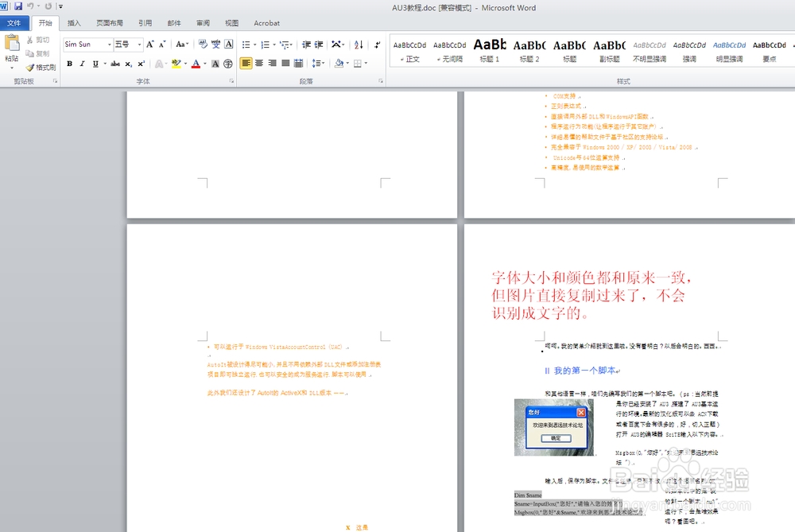
Task: Open the Acrobat ribbon tab
Action: 266,22
